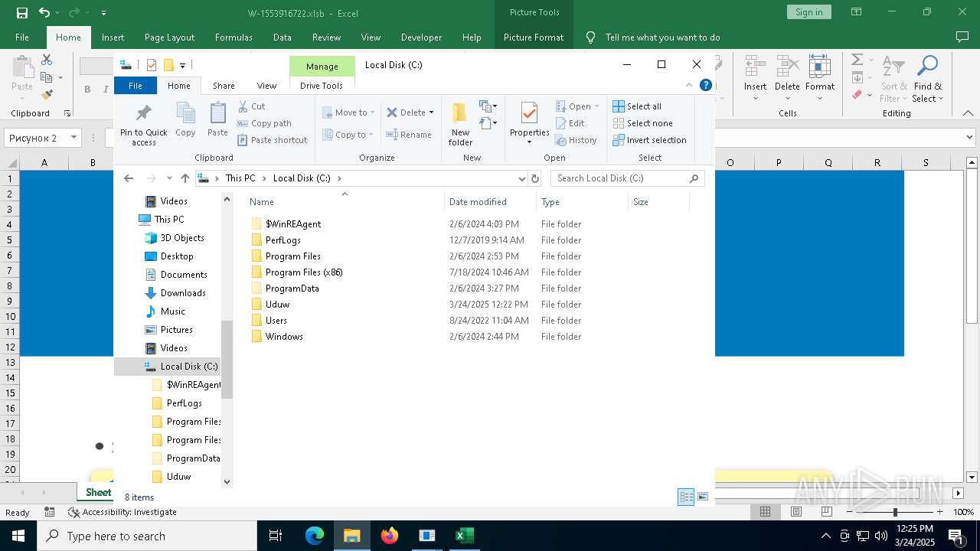Click Invert selection in Explorer

[x=649, y=140]
